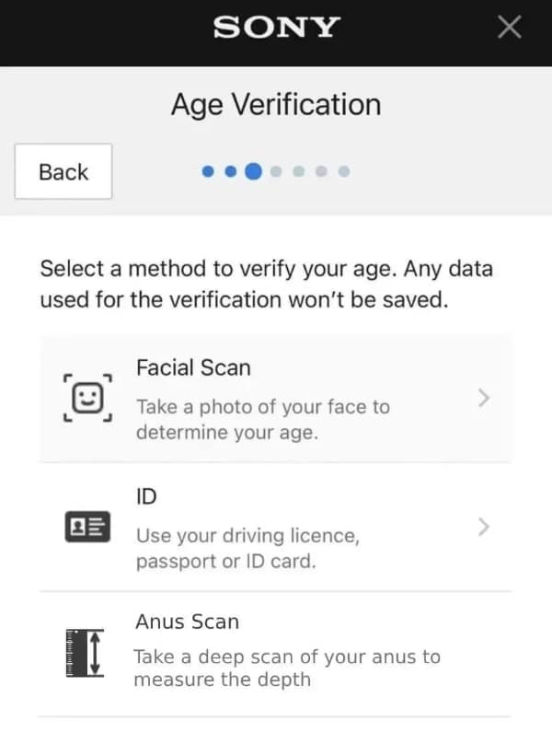
Task: Click the Age Verification heading
Action: 275,104
